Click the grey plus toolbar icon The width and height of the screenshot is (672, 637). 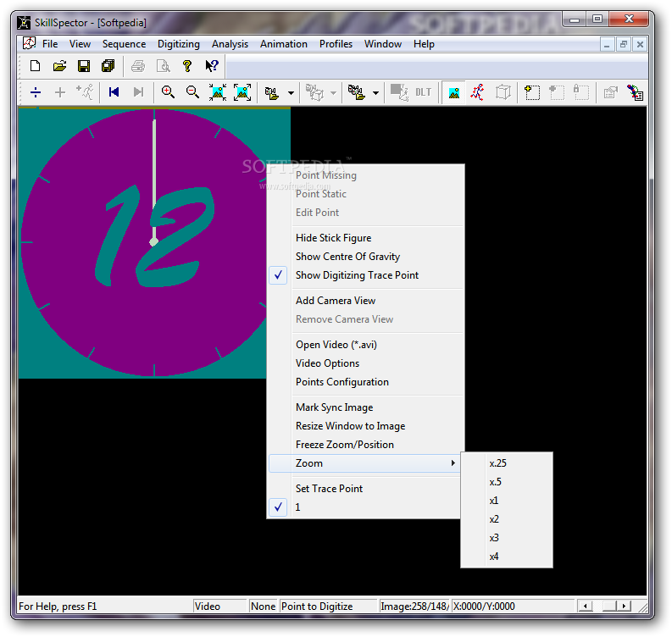[x=60, y=92]
